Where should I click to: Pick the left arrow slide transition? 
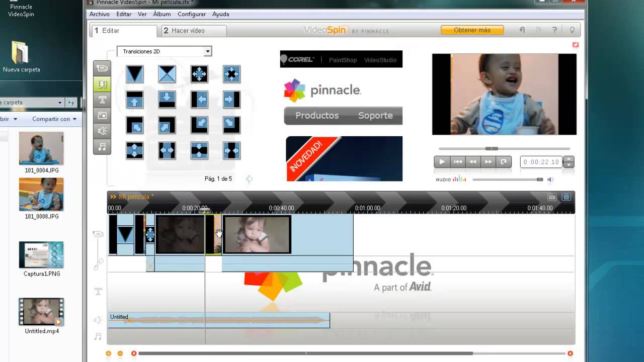pyautogui.click(x=199, y=100)
